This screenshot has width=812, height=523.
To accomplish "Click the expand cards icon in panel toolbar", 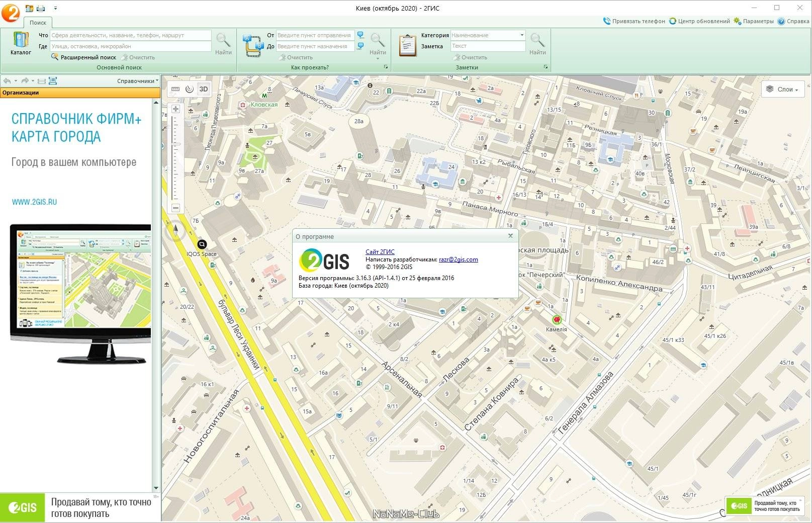I will (53, 80).
